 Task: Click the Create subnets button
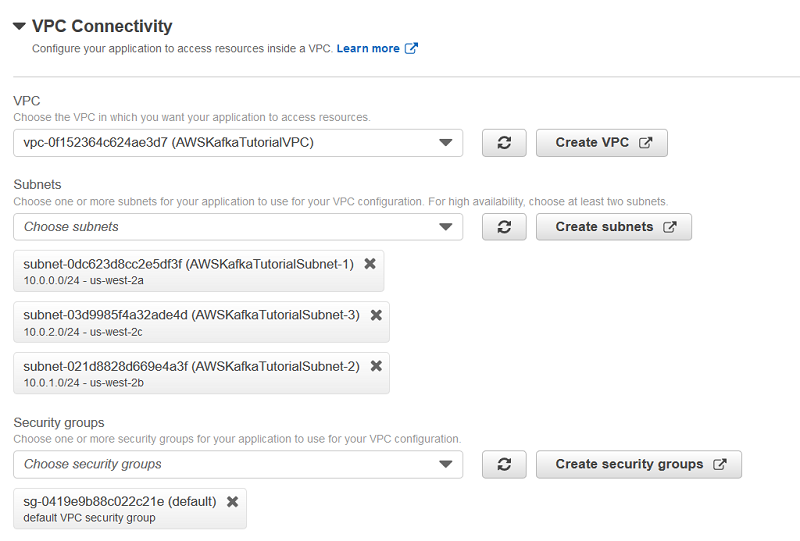pyautogui.click(x=614, y=227)
